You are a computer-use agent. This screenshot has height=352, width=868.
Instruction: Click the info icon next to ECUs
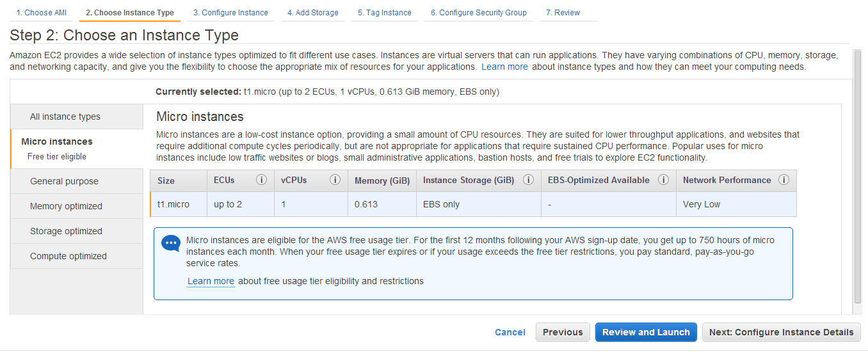point(261,180)
